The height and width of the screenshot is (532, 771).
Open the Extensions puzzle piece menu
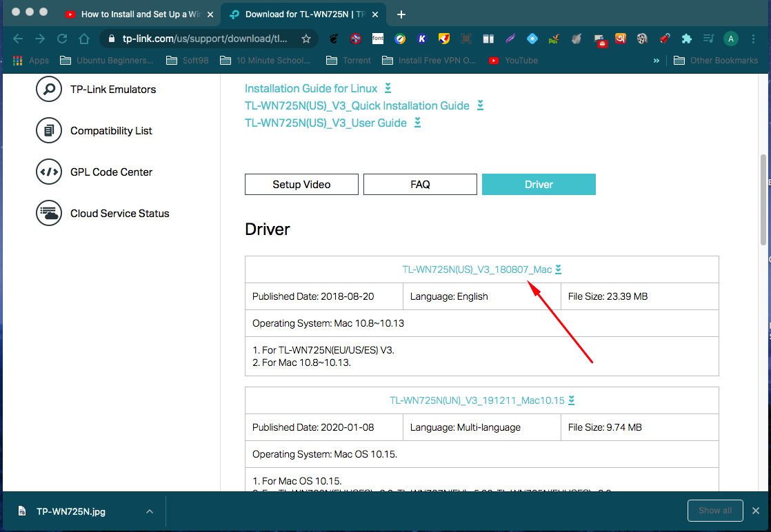point(686,39)
